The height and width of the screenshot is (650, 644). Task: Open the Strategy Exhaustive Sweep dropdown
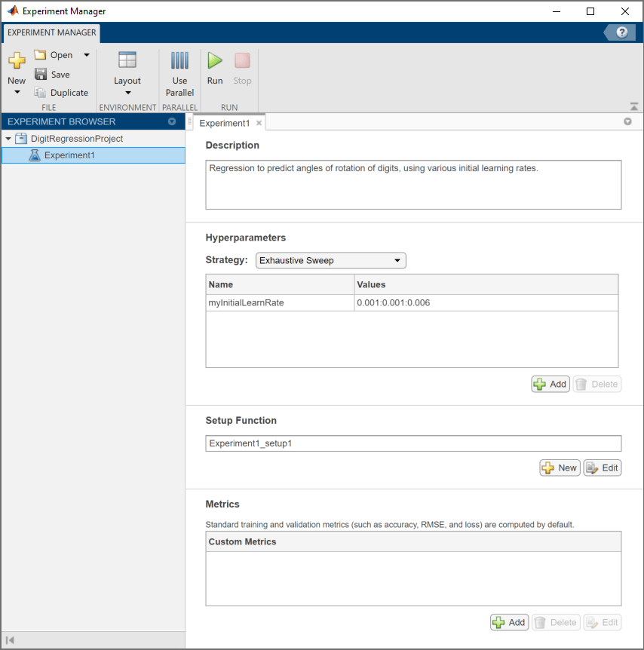(x=330, y=260)
